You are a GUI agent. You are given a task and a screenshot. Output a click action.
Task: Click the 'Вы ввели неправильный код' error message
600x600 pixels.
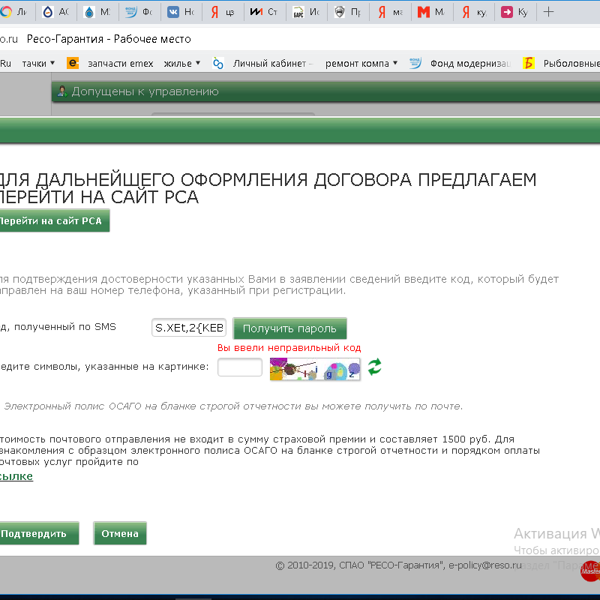point(289,347)
